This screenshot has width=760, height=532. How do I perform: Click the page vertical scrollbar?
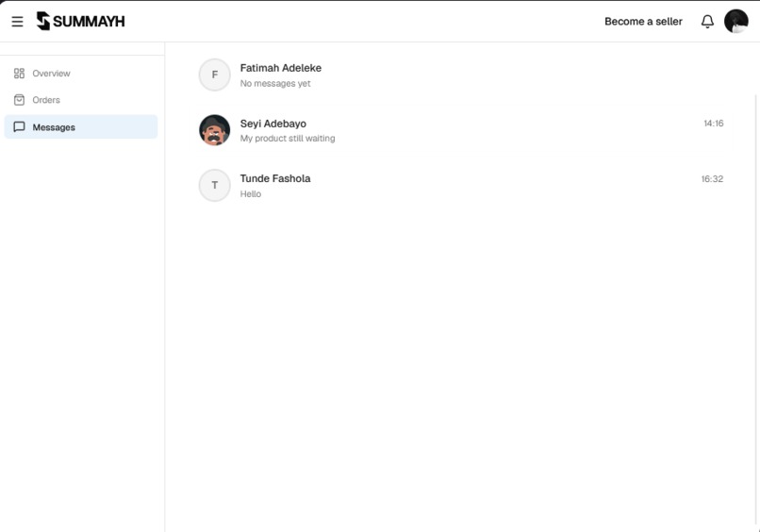756,310
